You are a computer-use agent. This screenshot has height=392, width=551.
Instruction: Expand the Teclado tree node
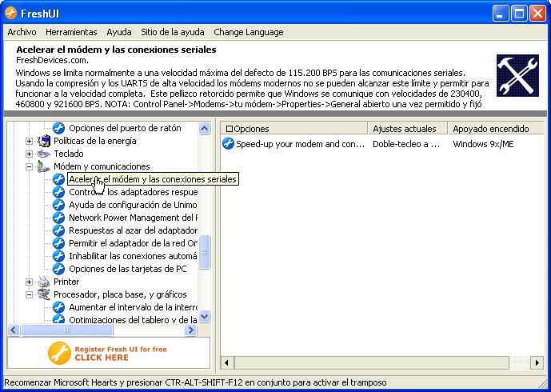tap(29, 154)
